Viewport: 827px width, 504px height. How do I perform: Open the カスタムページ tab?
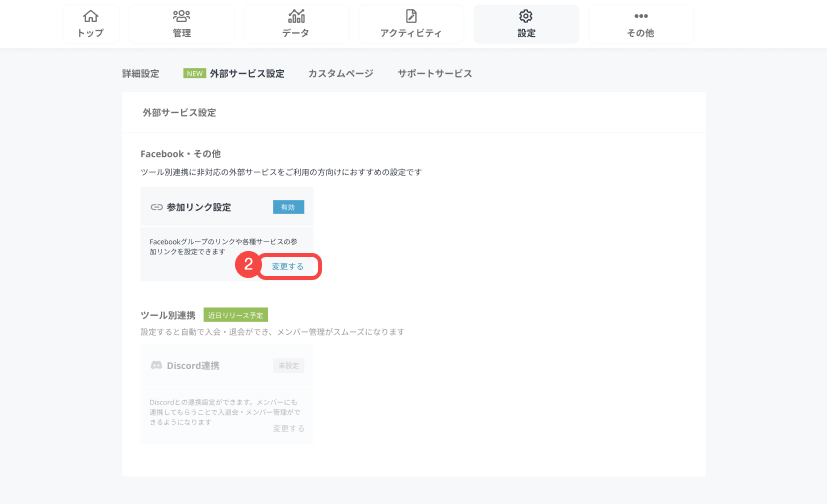point(340,73)
